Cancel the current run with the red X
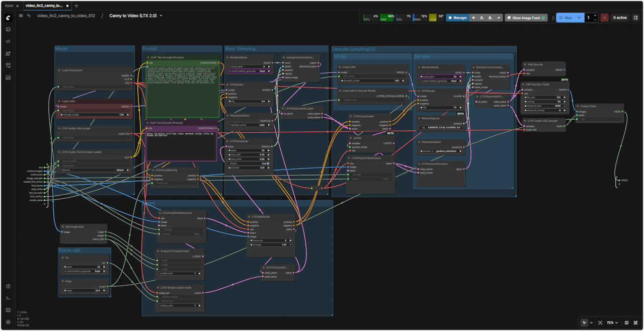Viewport: 644px width, 331px height. coord(605,18)
